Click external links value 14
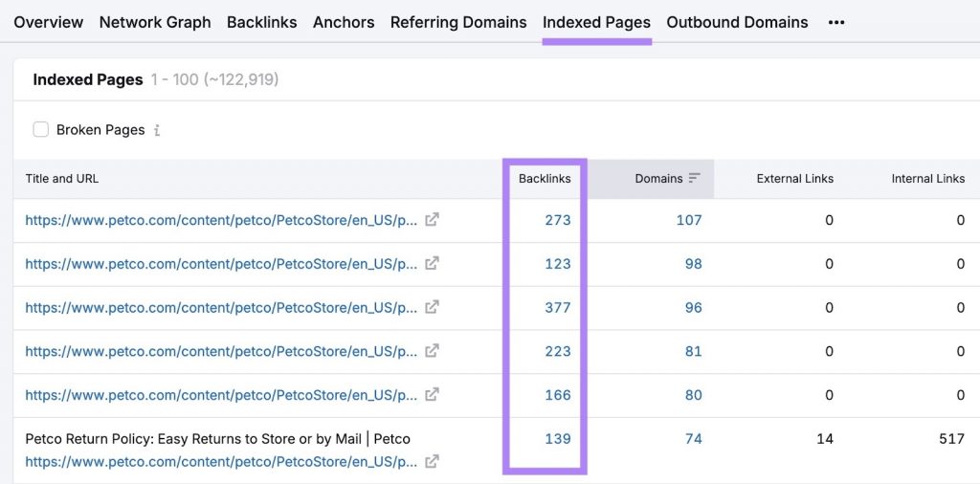Image resolution: width=980 pixels, height=484 pixels. (x=825, y=438)
